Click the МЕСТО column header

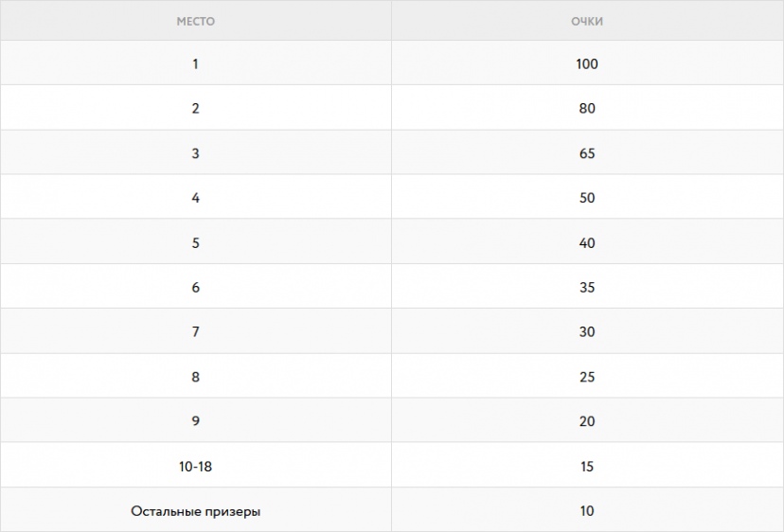pos(195,22)
